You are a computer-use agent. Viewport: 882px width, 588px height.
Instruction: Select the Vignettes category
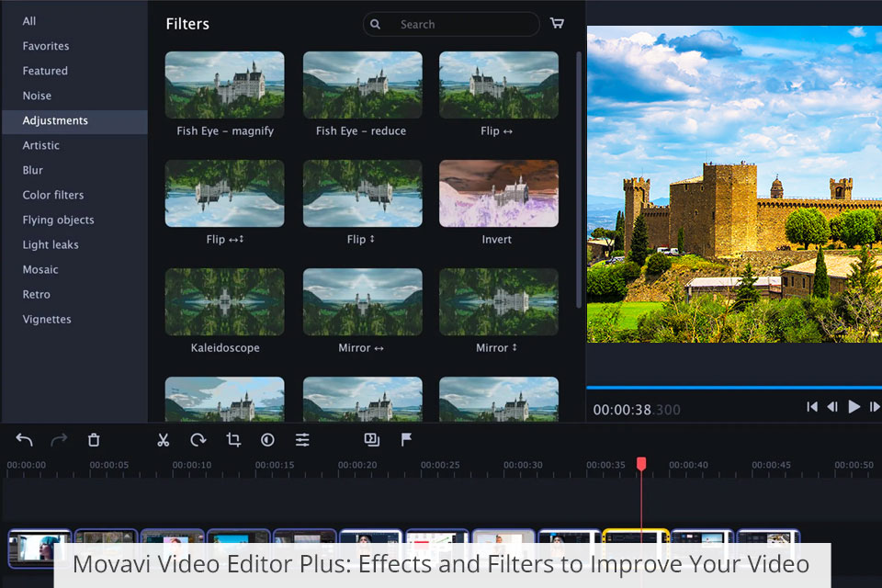47,319
